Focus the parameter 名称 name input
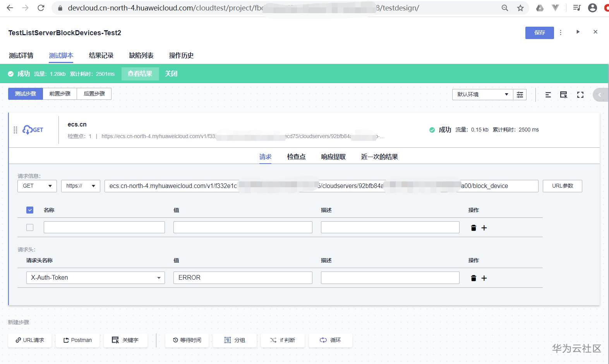609x364 pixels. [104, 227]
